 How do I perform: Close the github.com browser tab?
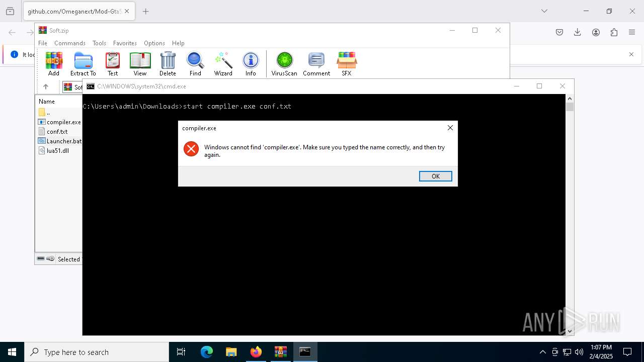coord(127,11)
